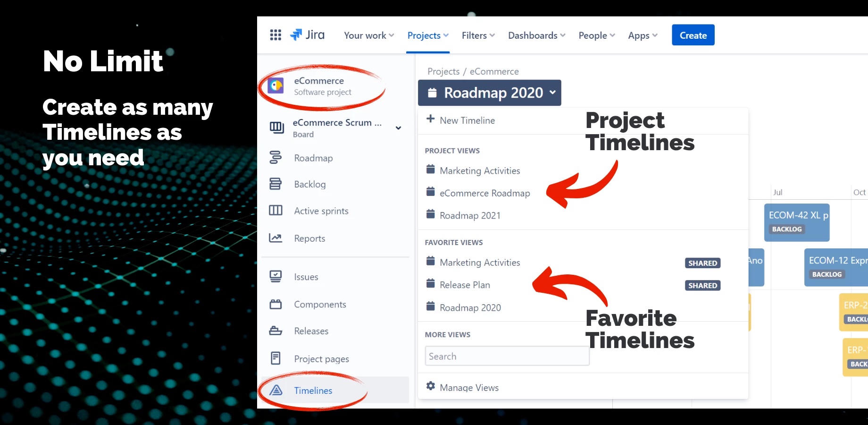The height and width of the screenshot is (425, 868).
Task: Click calendar icon in Roadmap 2020 header button
Action: click(432, 93)
